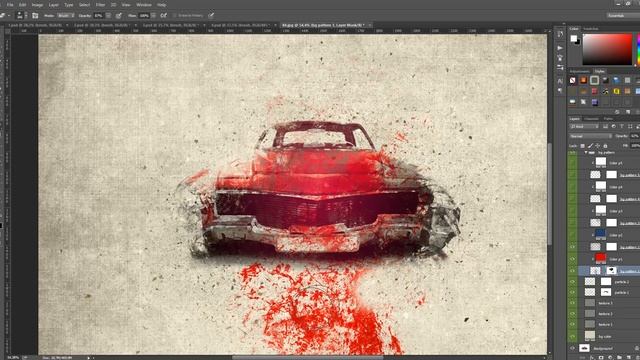Open the Window menu

tap(144, 5)
